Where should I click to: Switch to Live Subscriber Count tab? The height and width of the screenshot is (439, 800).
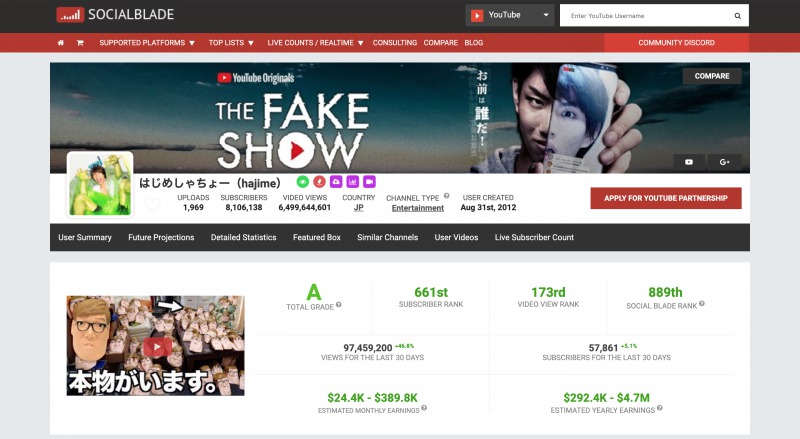(534, 237)
